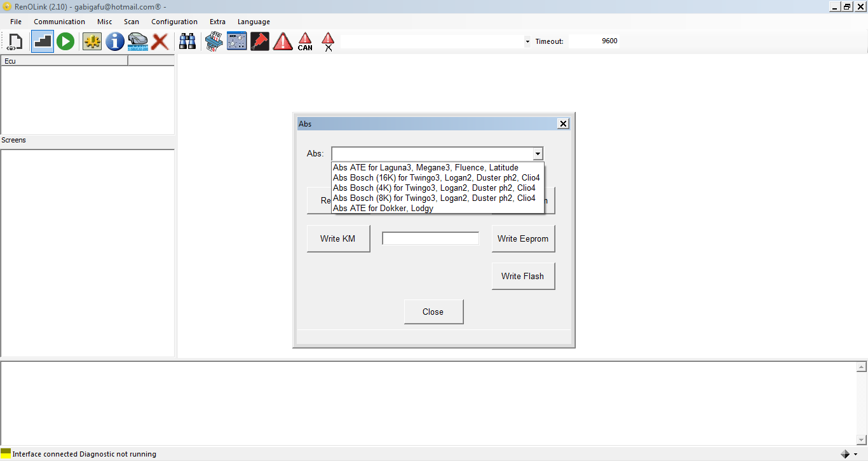Viewport: 868px width, 461px height.
Task: Click the Write KM button
Action: pos(338,238)
